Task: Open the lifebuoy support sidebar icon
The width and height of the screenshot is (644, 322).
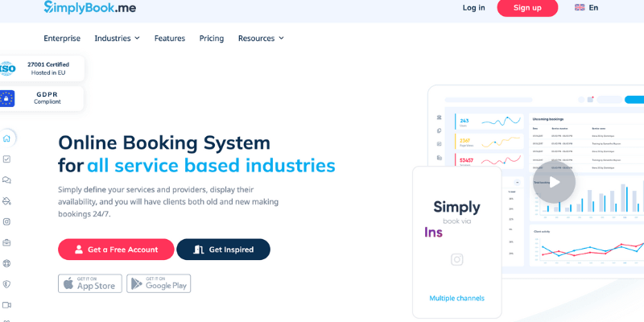Action: [x=6, y=263]
